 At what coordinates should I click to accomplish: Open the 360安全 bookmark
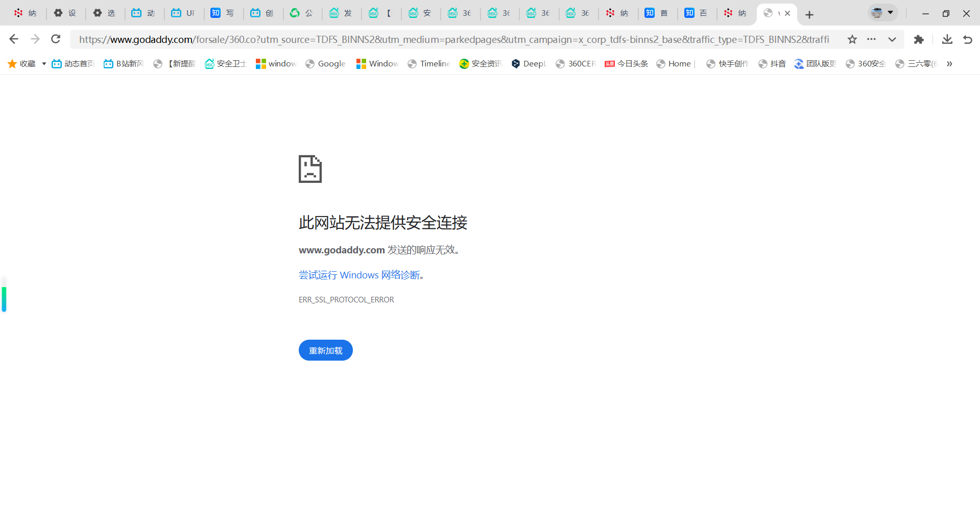[866, 64]
